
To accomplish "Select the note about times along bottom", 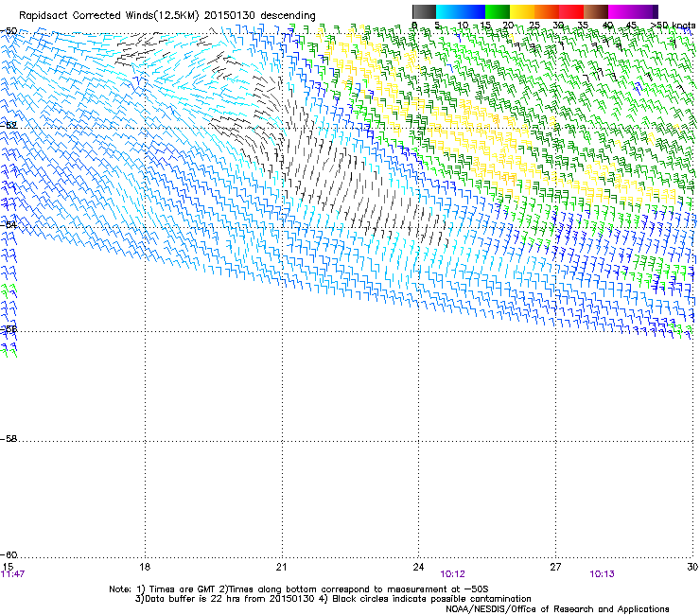I will tap(354, 589).
